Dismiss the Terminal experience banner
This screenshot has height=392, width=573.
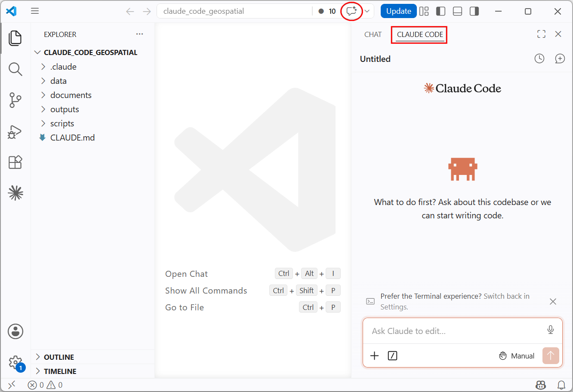point(553,301)
